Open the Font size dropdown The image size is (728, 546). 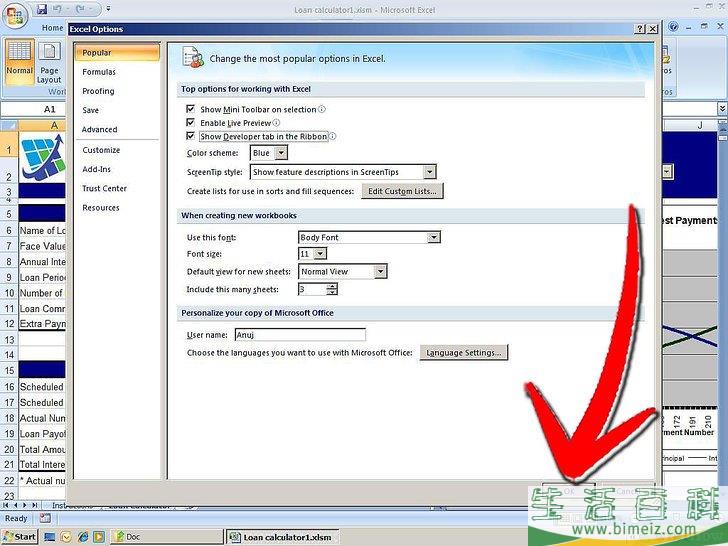click(x=320, y=254)
